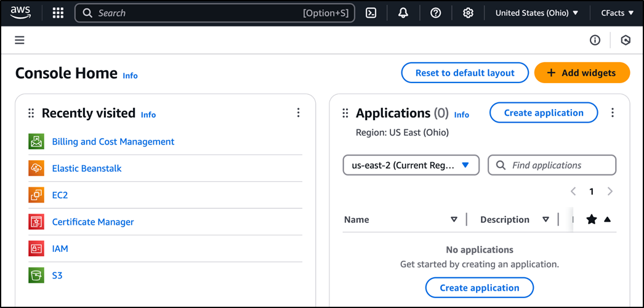
Task: Click the magnifier icon in Find applications
Action: [x=501, y=165]
